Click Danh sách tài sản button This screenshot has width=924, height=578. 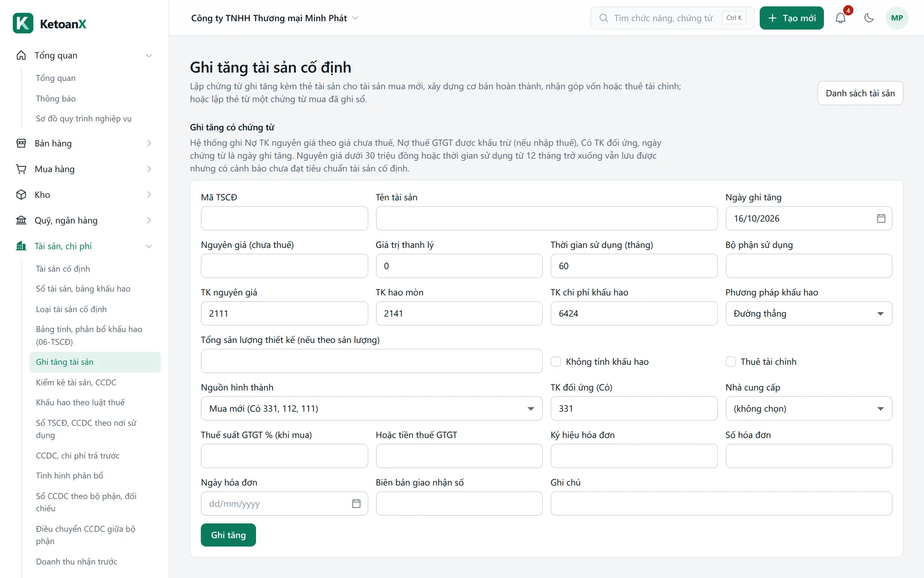[x=860, y=93]
